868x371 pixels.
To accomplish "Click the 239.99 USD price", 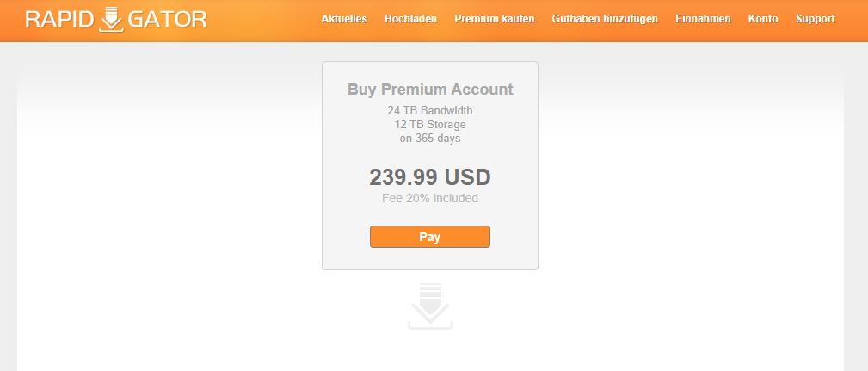I will tap(430, 177).
